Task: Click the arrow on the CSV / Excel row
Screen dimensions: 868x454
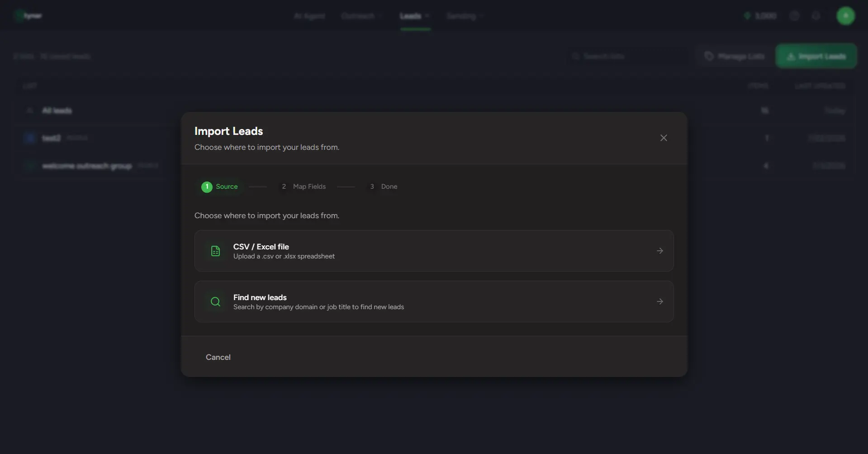Action: pos(660,251)
